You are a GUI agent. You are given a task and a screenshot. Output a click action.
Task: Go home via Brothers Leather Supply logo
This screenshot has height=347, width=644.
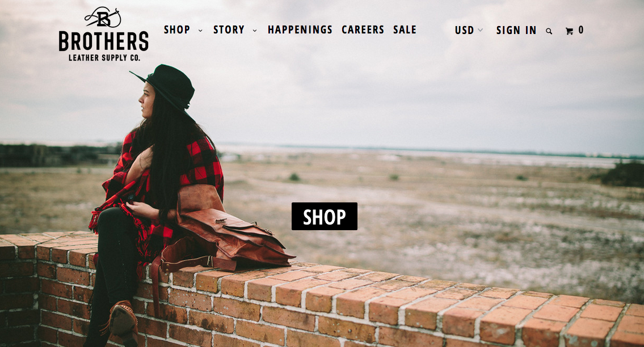[x=103, y=34]
